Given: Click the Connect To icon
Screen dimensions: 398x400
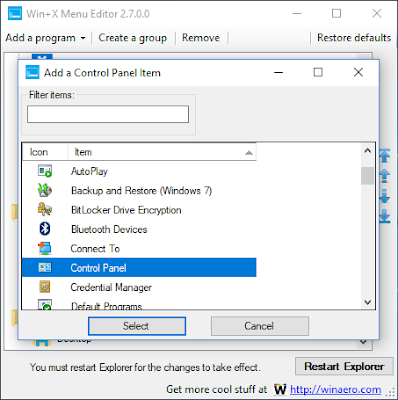Looking at the screenshot, I should (x=45, y=248).
